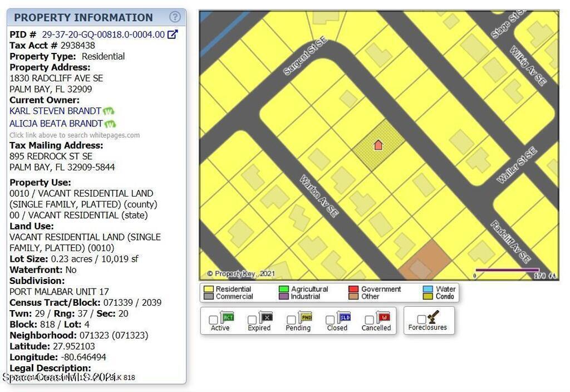
Task: Open the PID number link
Action: 103,35
